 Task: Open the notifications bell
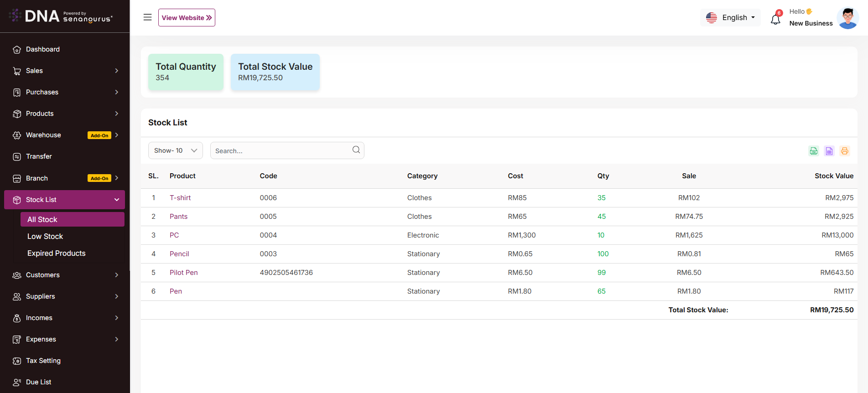[775, 19]
